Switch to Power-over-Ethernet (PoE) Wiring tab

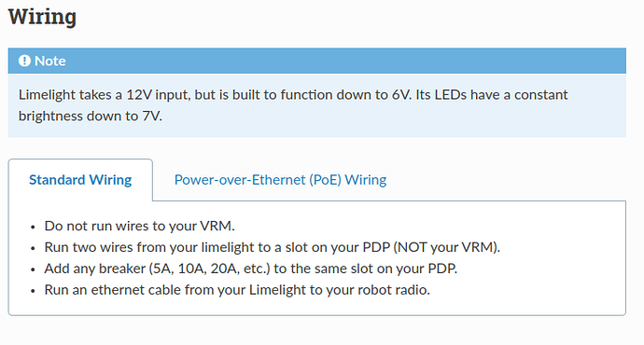coord(280,180)
